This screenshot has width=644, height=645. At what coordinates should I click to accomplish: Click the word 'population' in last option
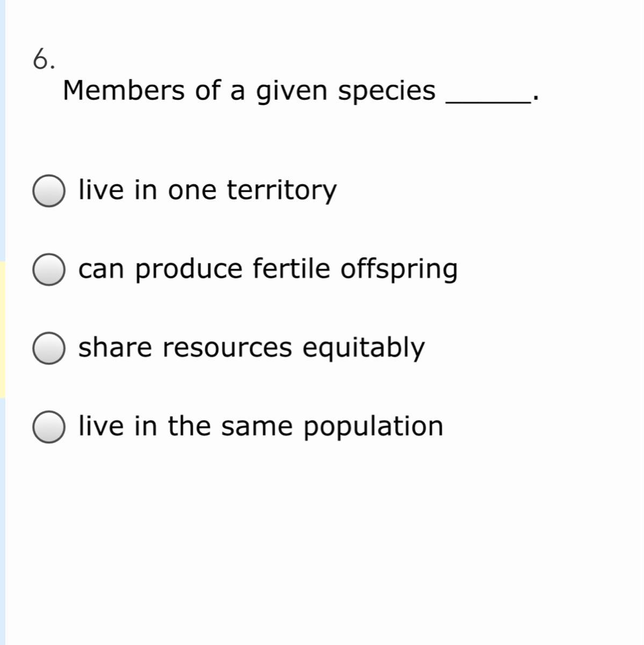pyautogui.click(x=374, y=427)
